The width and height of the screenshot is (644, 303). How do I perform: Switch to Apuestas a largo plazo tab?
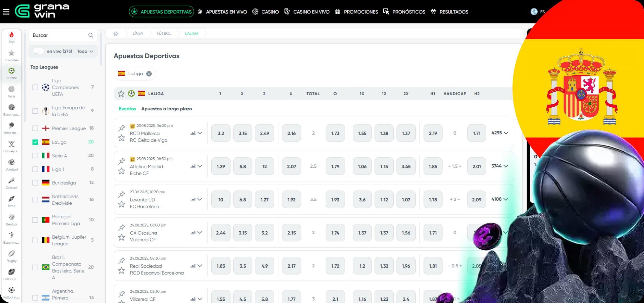coord(167,109)
